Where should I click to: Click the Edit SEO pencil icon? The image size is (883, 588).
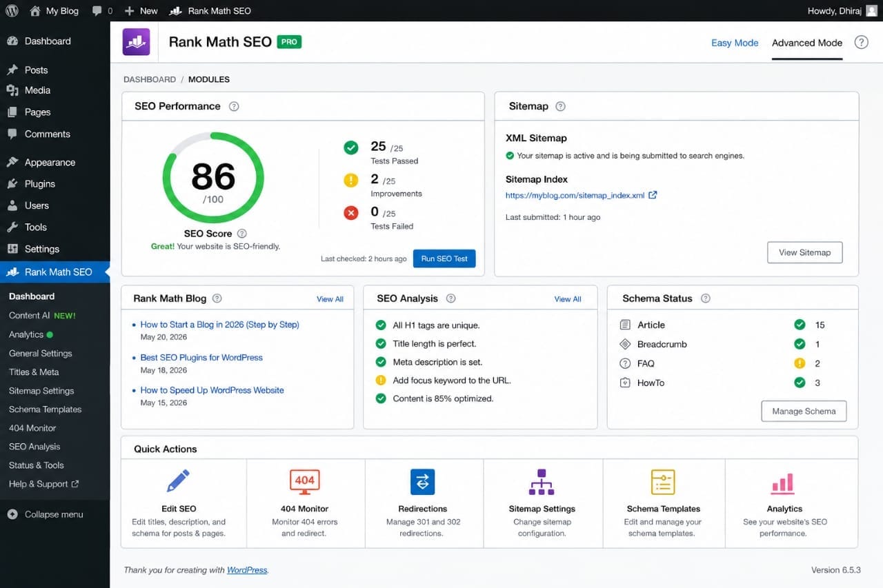point(178,481)
